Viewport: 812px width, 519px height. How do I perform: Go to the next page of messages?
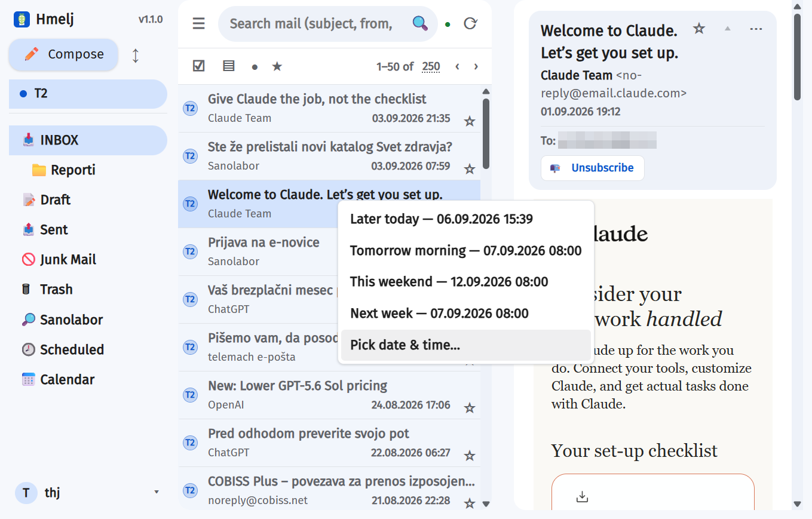[x=476, y=66]
